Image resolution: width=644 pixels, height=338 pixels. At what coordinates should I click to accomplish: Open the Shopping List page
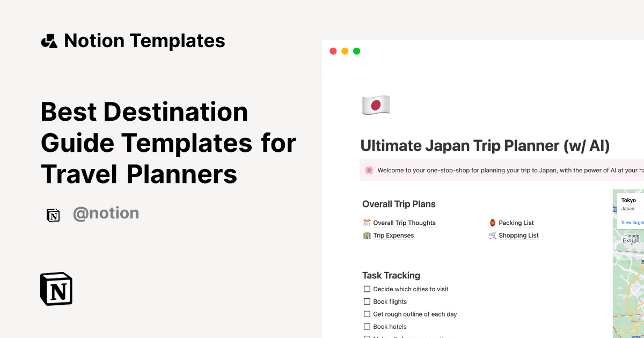point(518,235)
